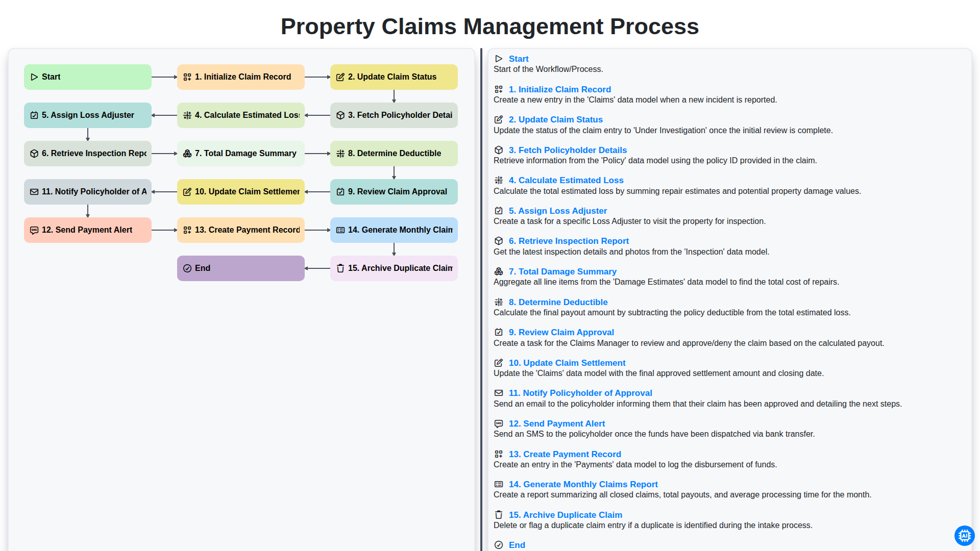The image size is (980, 551).
Task: Open the 4. Calculate Estimated Loss link
Action: (x=566, y=180)
